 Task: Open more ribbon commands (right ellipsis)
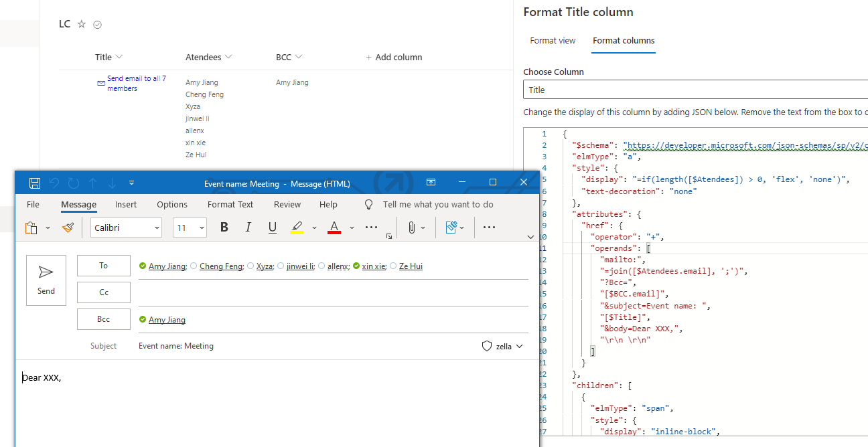tap(489, 228)
